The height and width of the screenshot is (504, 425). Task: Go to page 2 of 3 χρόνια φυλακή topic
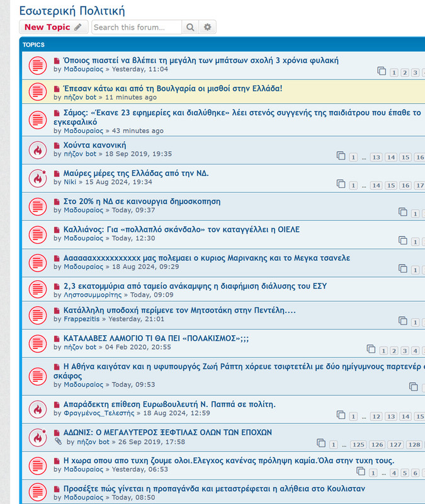pos(405,72)
